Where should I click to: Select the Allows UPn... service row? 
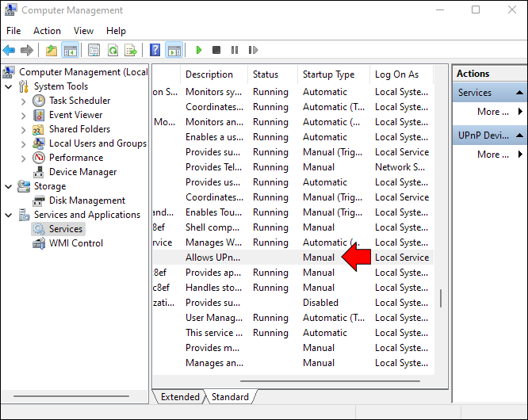pyautogui.click(x=293, y=258)
